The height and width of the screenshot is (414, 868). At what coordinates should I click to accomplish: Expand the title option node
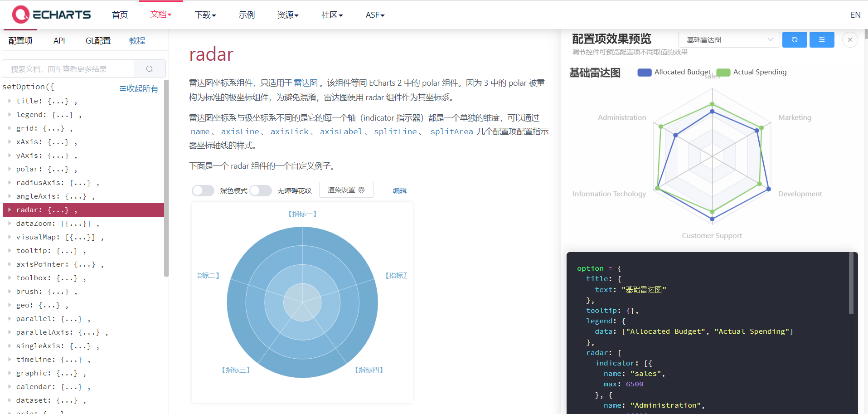10,101
